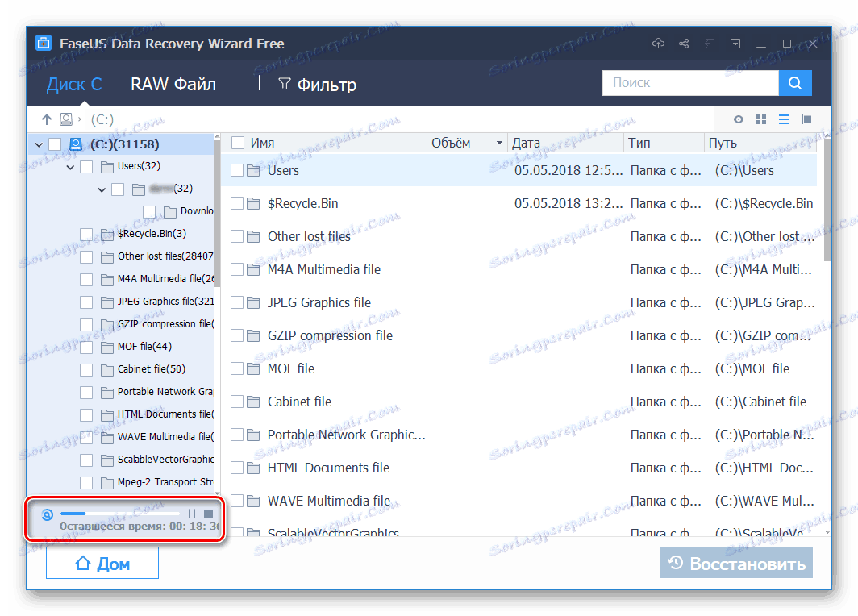Screen dimensions: 858x616
Task: Click the EaseUS app logo icon
Action: pos(44,43)
